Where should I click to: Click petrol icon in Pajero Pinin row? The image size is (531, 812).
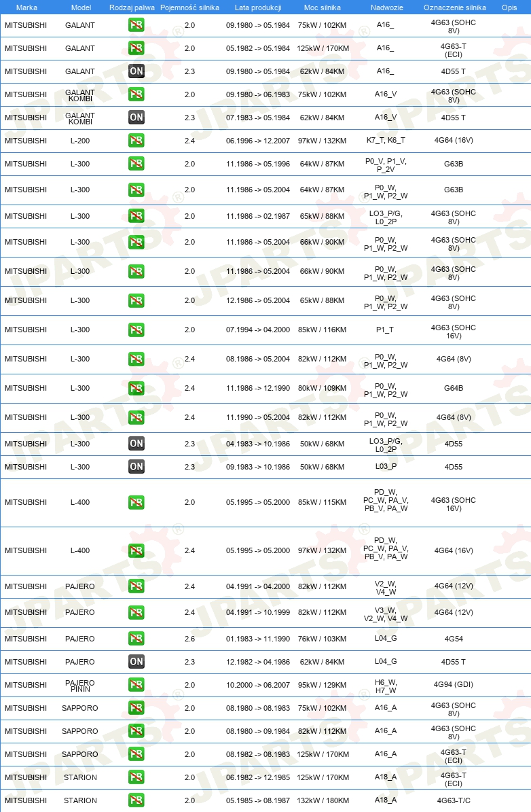point(136,685)
